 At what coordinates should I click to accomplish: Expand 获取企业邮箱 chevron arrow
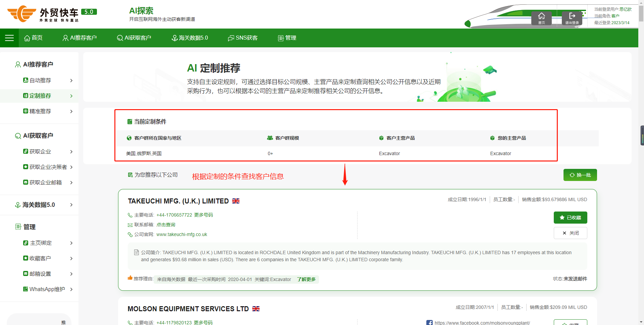pyautogui.click(x=71, y=183)
